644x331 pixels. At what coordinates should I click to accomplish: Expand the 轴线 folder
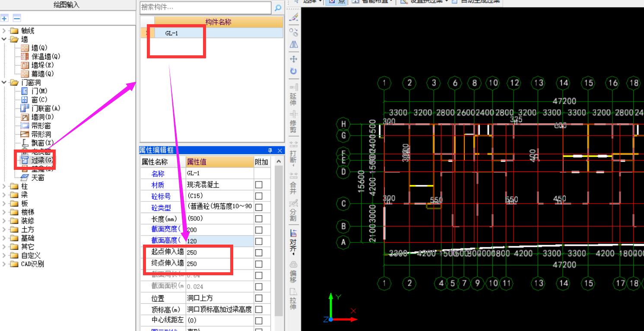[x=4, y=31]
